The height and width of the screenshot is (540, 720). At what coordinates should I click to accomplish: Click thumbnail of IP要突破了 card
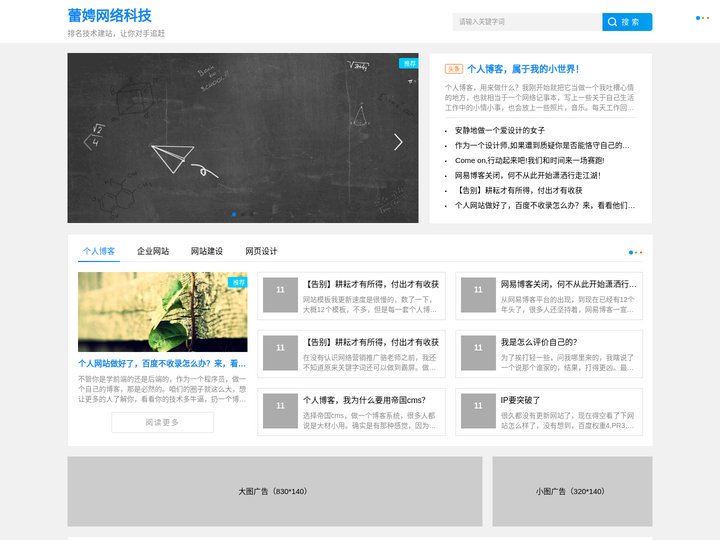[x=478, y=411]
